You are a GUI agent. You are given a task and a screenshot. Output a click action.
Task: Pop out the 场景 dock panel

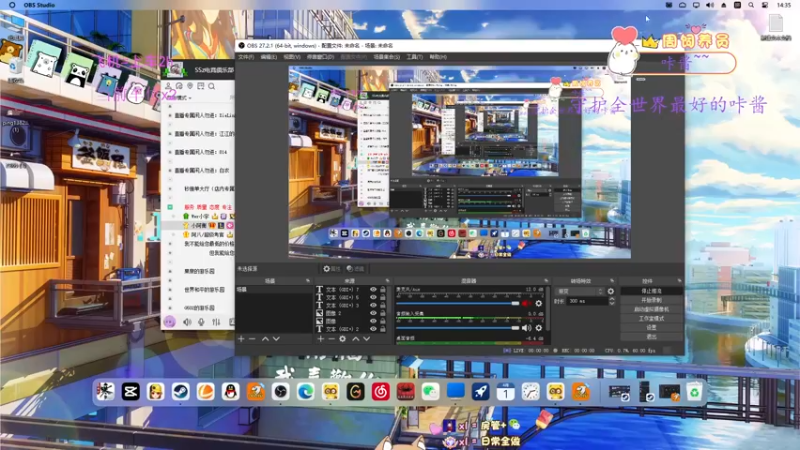point(308,281)
